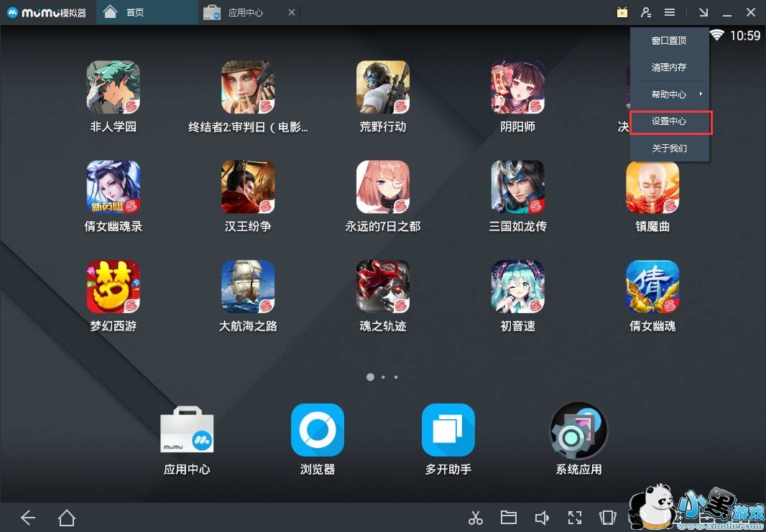Open 大航海之路 game icon

pos(248,286)
